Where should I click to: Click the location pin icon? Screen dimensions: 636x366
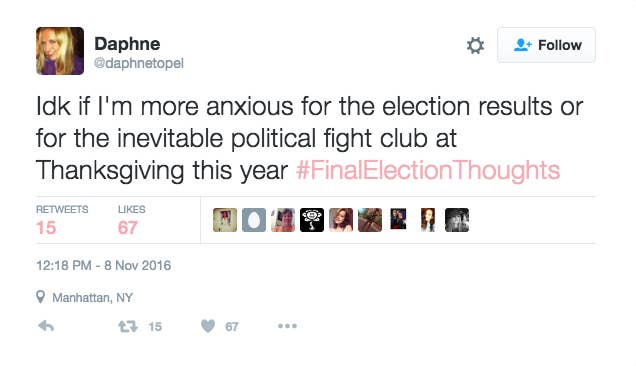pos(40,297)
